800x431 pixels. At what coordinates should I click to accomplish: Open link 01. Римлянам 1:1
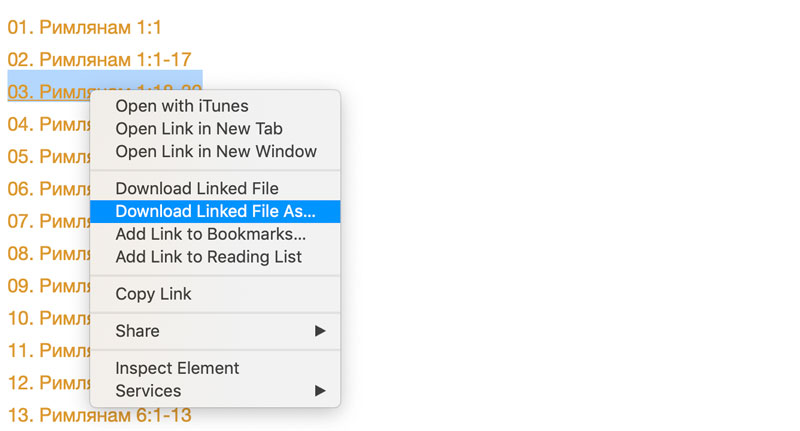point(84,28)
